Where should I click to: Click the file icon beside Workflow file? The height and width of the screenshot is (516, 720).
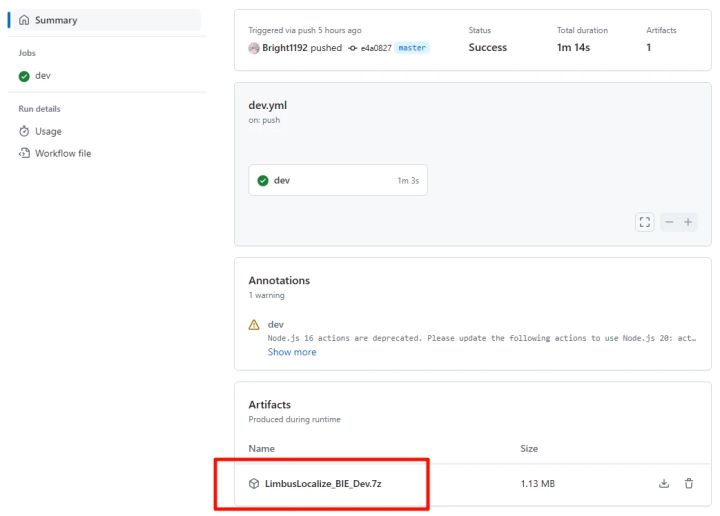[24, 153]
